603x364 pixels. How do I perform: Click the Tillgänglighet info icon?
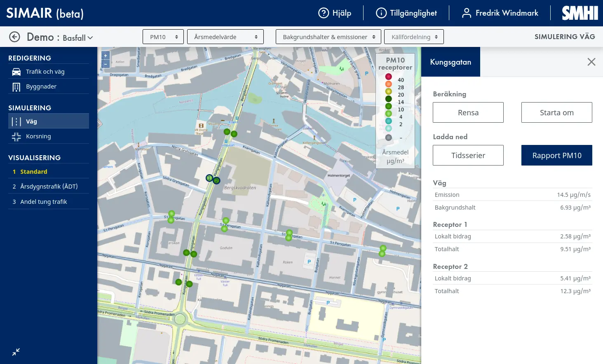click(x=381, y=13)
